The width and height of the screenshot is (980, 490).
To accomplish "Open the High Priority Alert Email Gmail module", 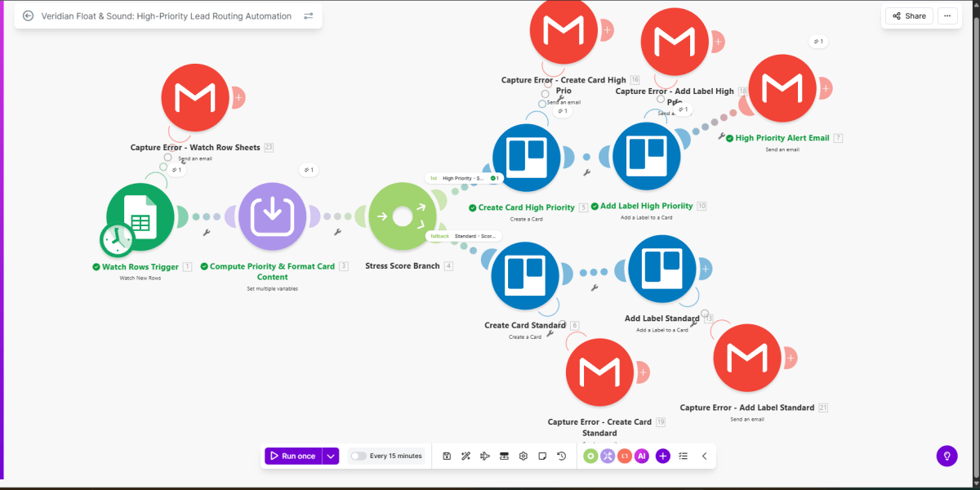I will [782, 88].
